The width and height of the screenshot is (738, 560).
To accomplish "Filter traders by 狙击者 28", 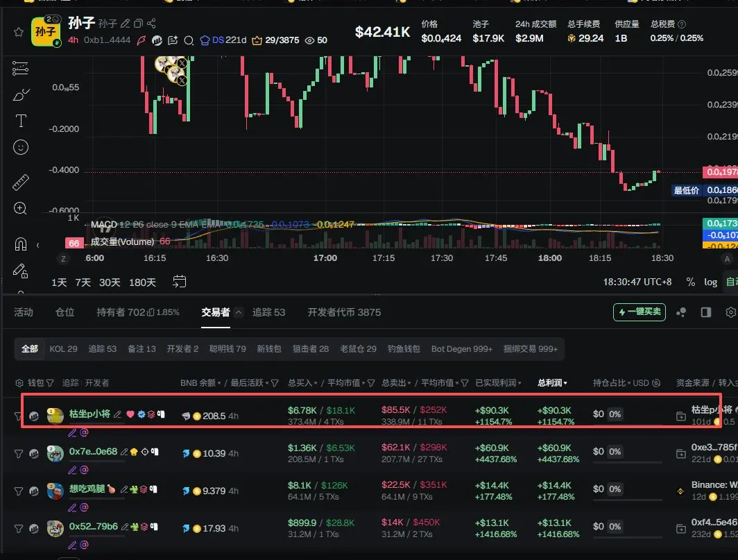I will click(311, 349).
